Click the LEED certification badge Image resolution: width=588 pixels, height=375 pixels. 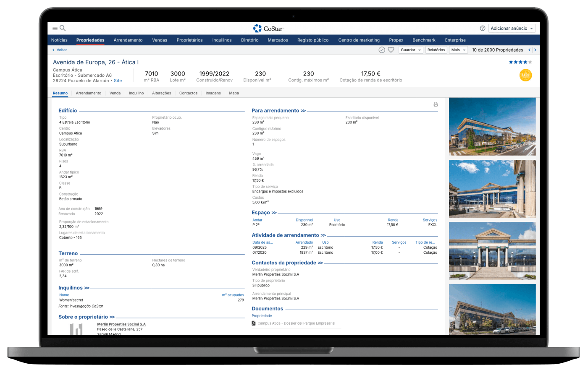pyautogui.click(x=525, y=76)
